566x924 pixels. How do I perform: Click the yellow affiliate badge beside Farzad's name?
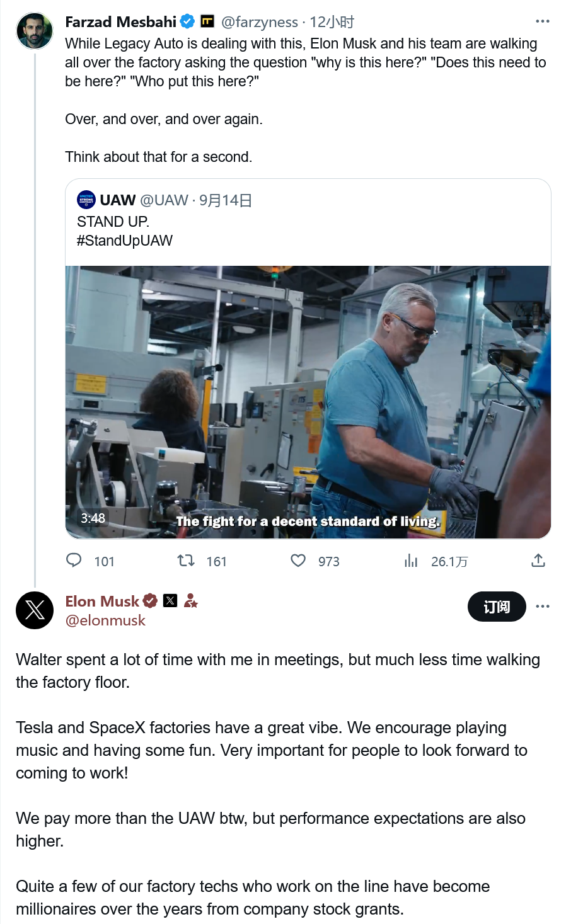[207, 21]
